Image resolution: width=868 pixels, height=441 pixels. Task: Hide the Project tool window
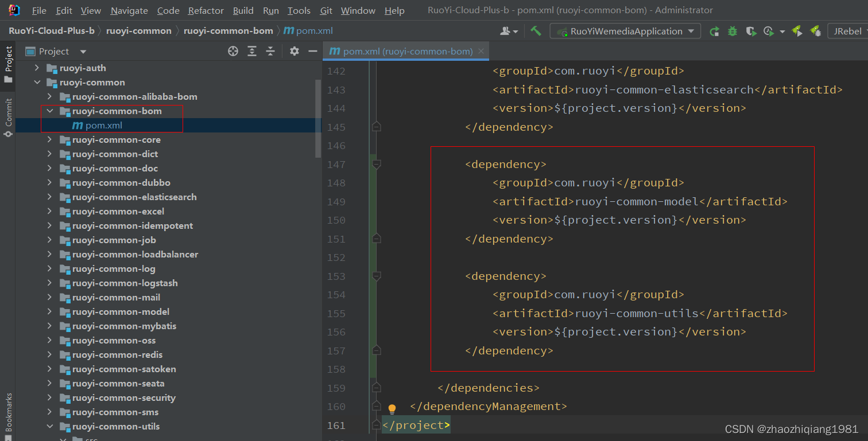click(313, 51)
